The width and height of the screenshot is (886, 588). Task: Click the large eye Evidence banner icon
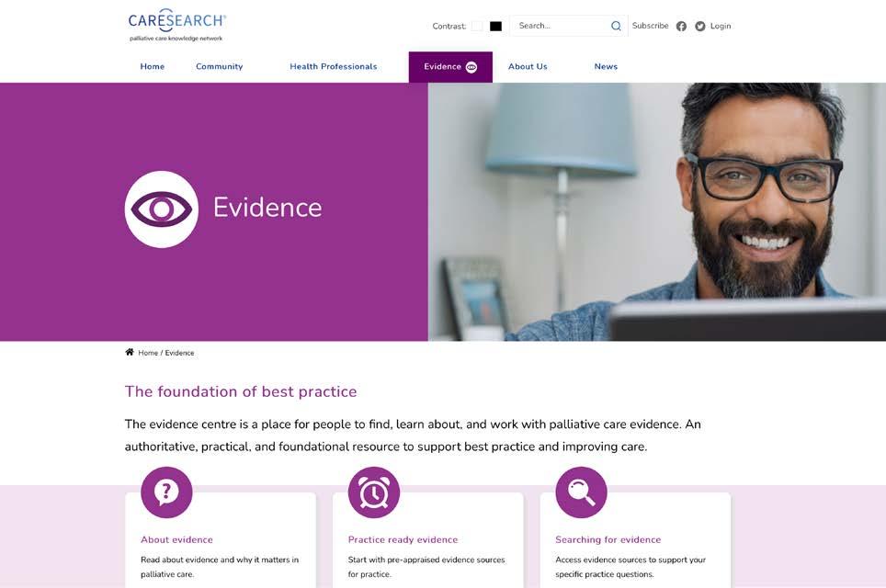tap(162, 209)
